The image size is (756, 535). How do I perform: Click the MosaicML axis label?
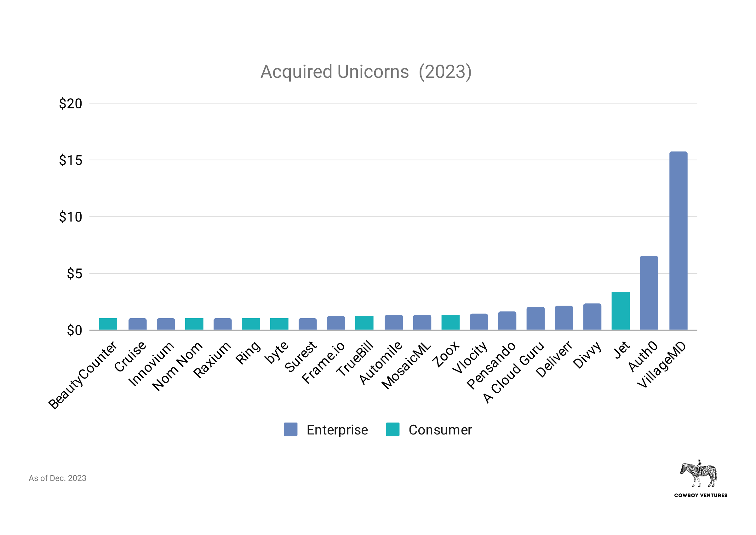click(406, 366)
